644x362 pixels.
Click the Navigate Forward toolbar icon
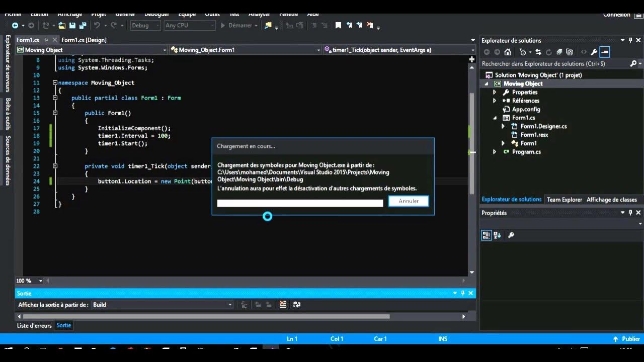(31, 25)
